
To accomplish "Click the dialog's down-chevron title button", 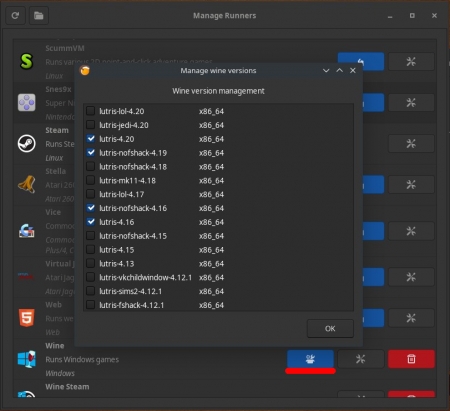I will (x=326, y=71).
